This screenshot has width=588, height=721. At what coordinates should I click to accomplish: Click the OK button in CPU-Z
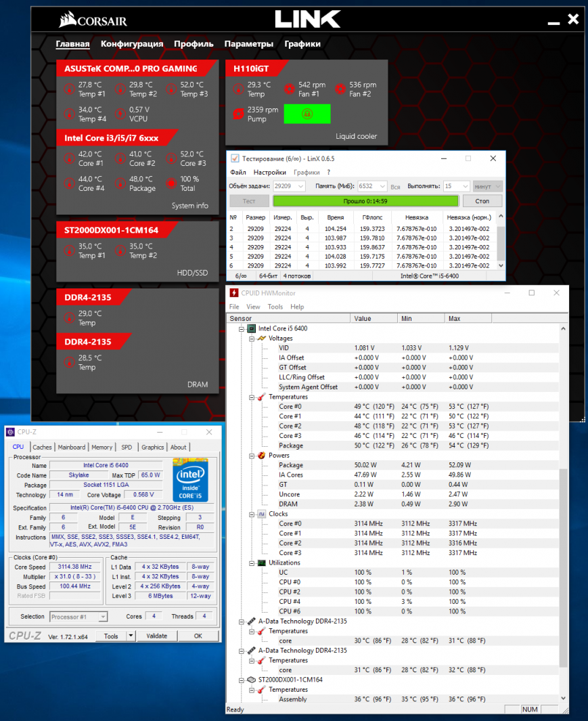click(x=198, y=636)
